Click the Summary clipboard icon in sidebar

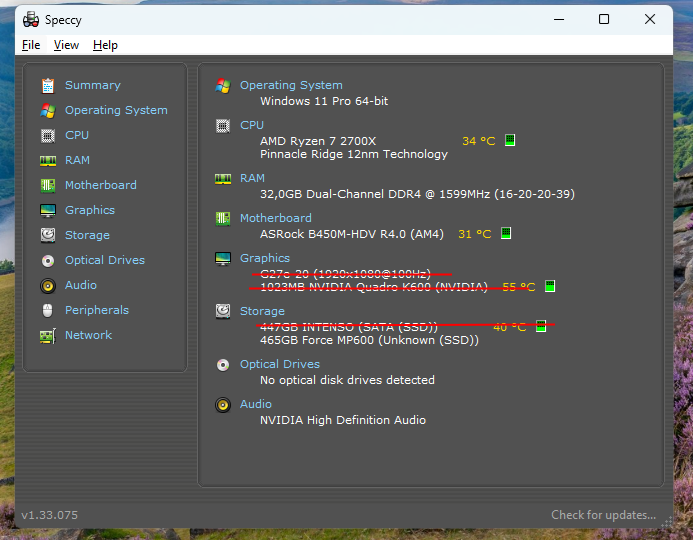tap(48, 86)
